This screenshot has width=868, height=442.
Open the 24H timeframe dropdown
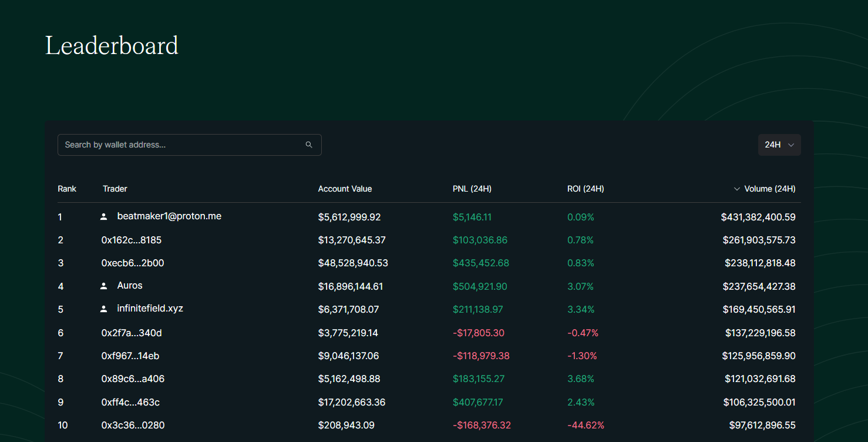click(x=779, y=145)
